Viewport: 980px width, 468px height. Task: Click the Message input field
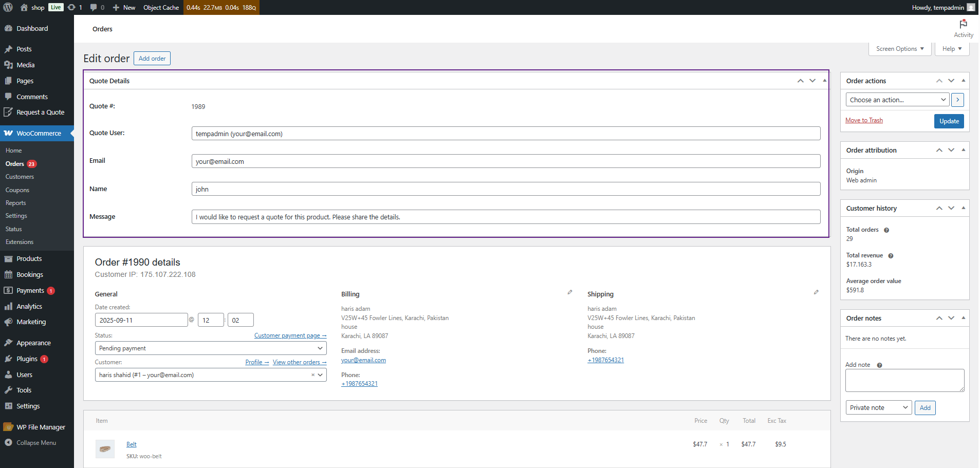(506, 217)
